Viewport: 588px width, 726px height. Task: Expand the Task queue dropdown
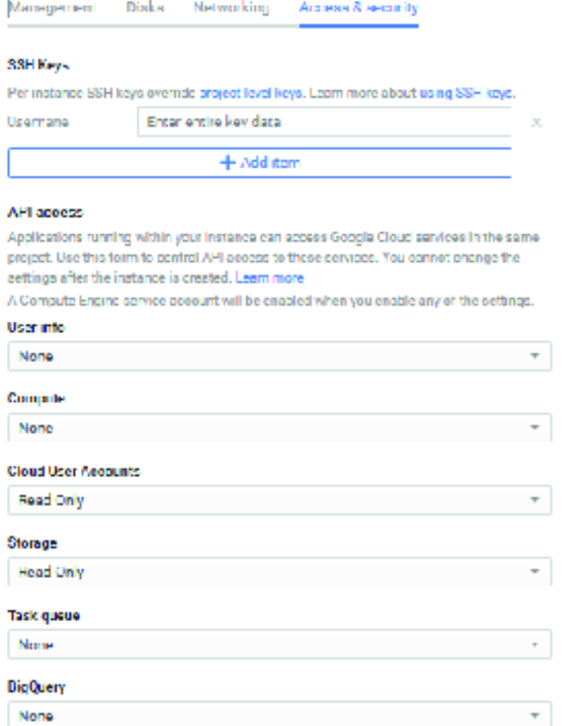coord(279,644)
